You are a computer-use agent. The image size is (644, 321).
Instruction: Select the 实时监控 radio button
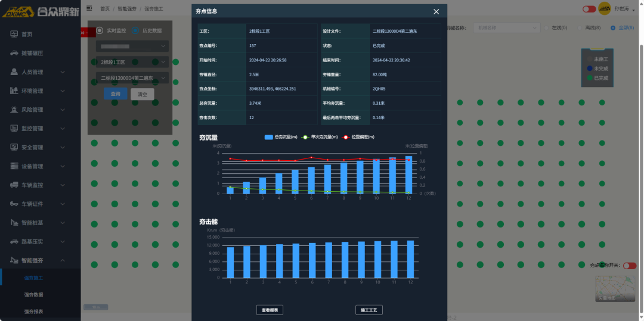(100, 30)
